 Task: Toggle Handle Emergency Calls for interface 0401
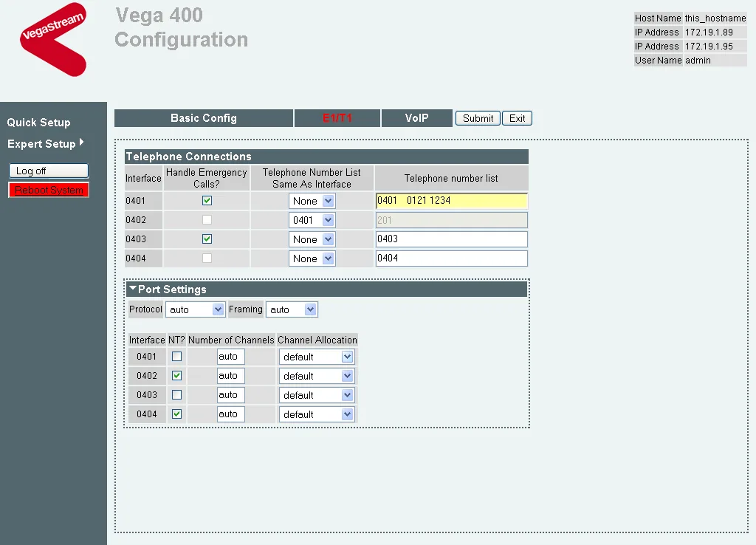(207, 201)
